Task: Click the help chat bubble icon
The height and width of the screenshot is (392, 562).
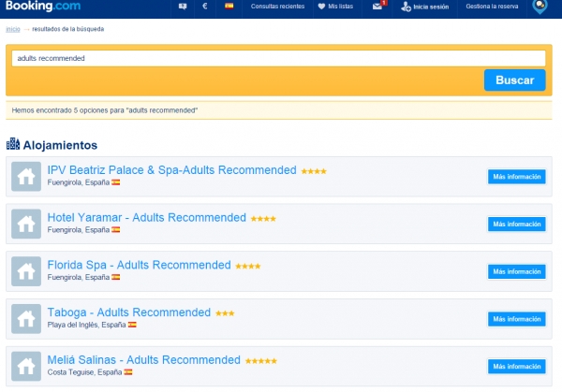Action: tap(541, 7)
